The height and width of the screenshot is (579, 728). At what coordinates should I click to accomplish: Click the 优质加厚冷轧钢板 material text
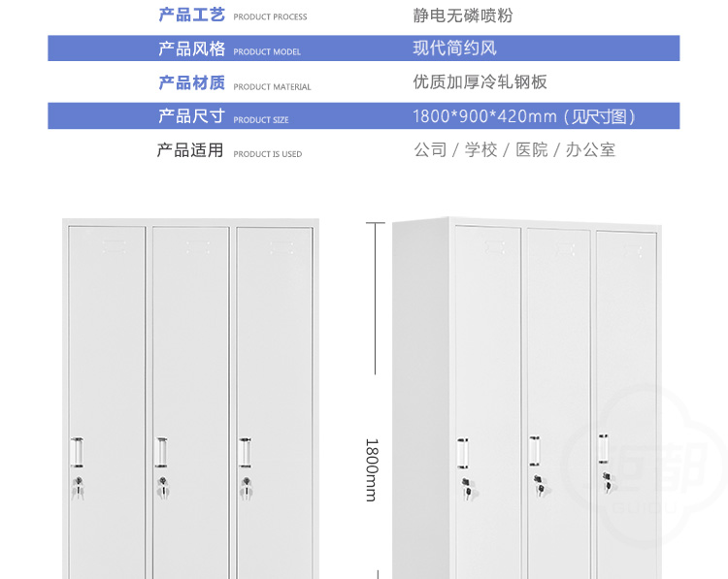480,82
